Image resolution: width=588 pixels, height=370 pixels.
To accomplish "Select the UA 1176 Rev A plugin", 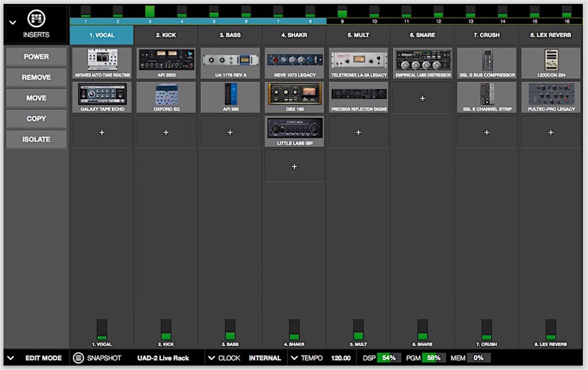I will (x=231, y=63).
